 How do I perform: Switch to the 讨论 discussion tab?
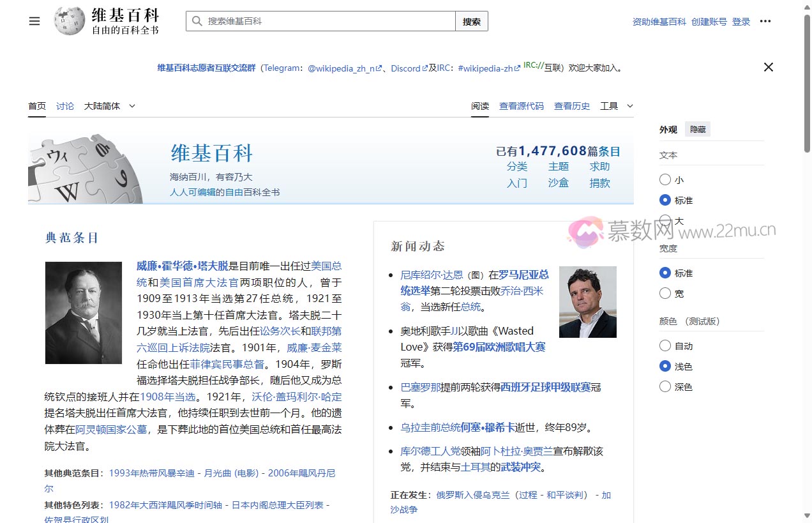pos(65,106)
